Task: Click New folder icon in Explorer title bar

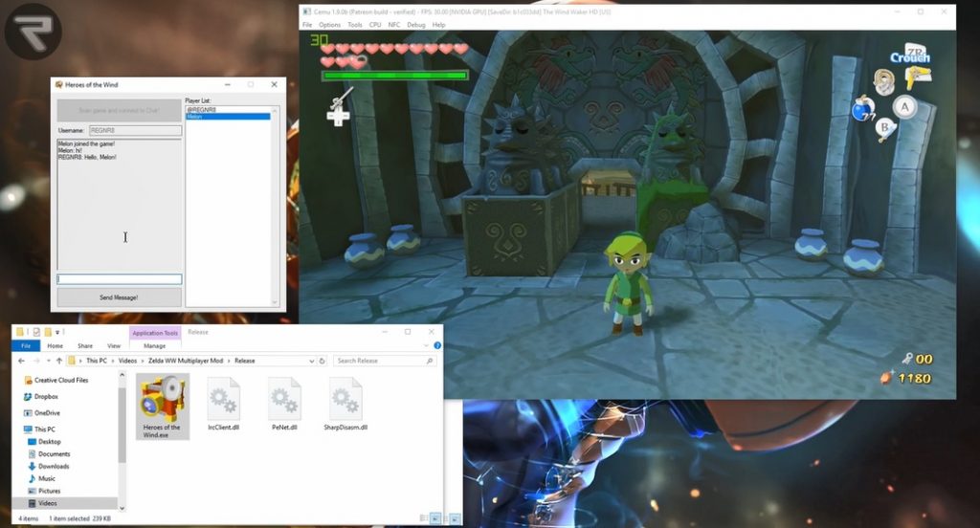Action: (x=48, y=332)
